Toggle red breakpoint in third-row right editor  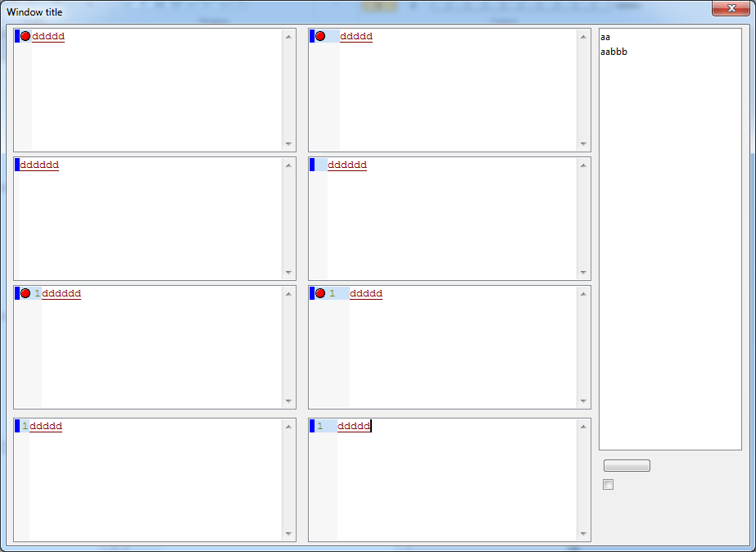pos(320,293)
